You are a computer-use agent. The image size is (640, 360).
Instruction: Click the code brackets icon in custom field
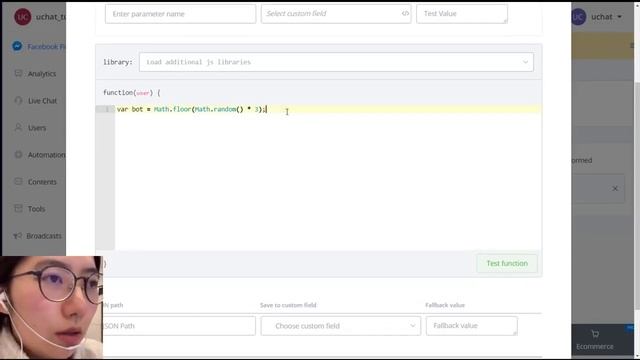click(405, 13)
